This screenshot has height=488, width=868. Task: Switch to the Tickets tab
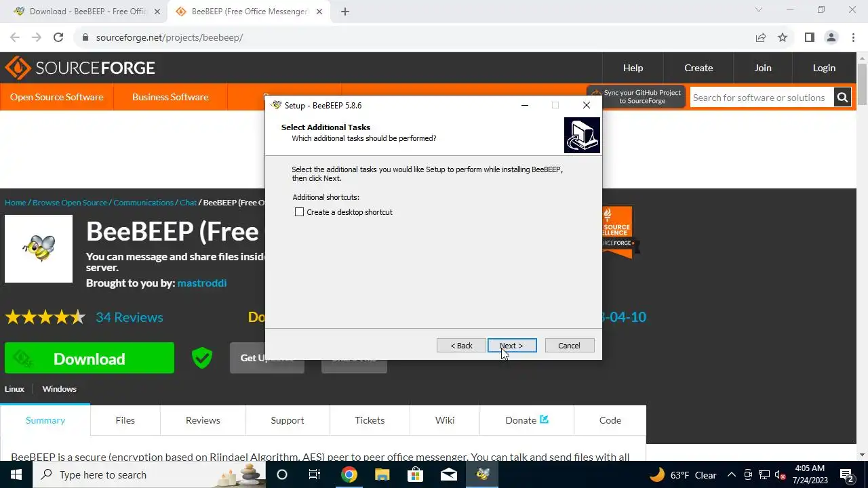pos(370,420)
